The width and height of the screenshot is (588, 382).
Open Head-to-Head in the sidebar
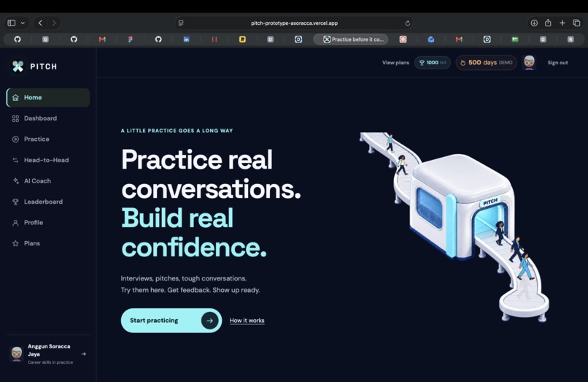(x=48, y=160)
